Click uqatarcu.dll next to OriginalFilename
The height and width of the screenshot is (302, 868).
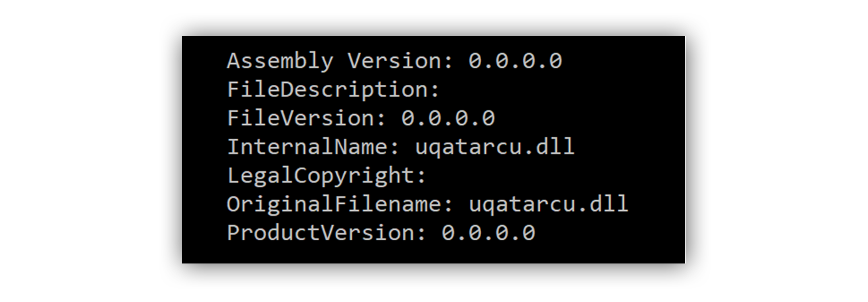point(548,204)
